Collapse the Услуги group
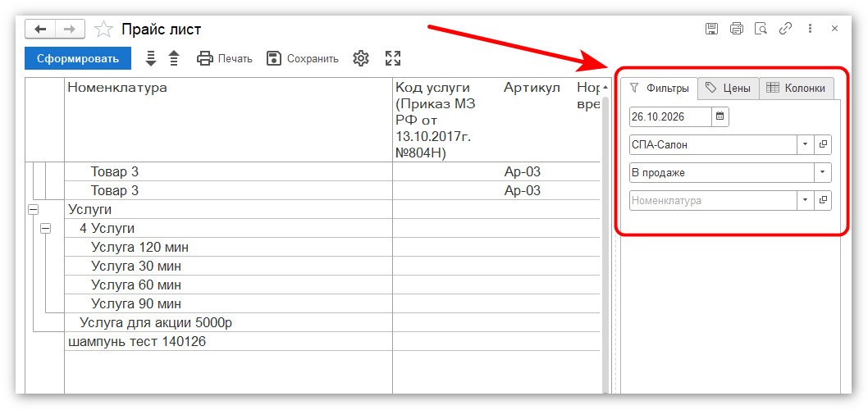868x410 pixels. click(x=33, y=210)
